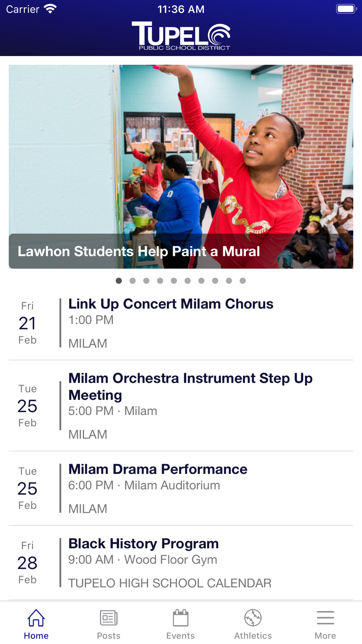Select the second carousel page dot
The width and height of the screenshot is (362, 644).
132,281
